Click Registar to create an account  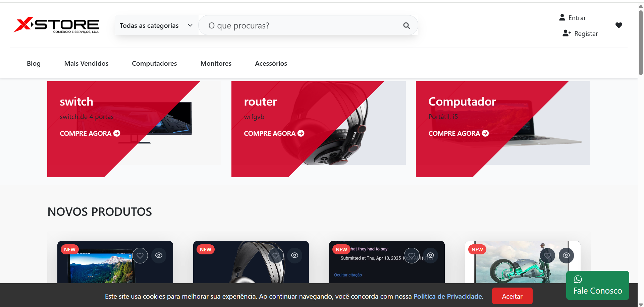tap(580, 34)
